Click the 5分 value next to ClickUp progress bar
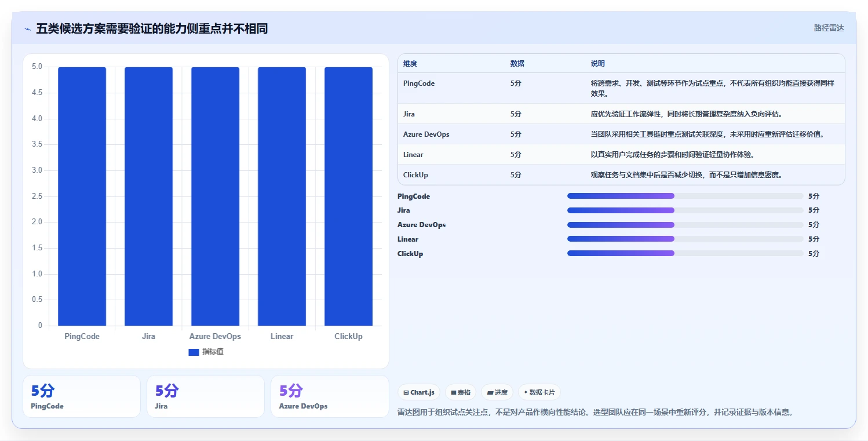This screenshot has width=868, height=441. pos(814,254)
